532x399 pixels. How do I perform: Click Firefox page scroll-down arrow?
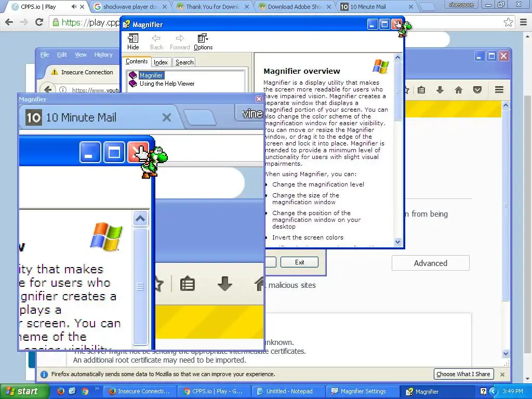point(506,353)
